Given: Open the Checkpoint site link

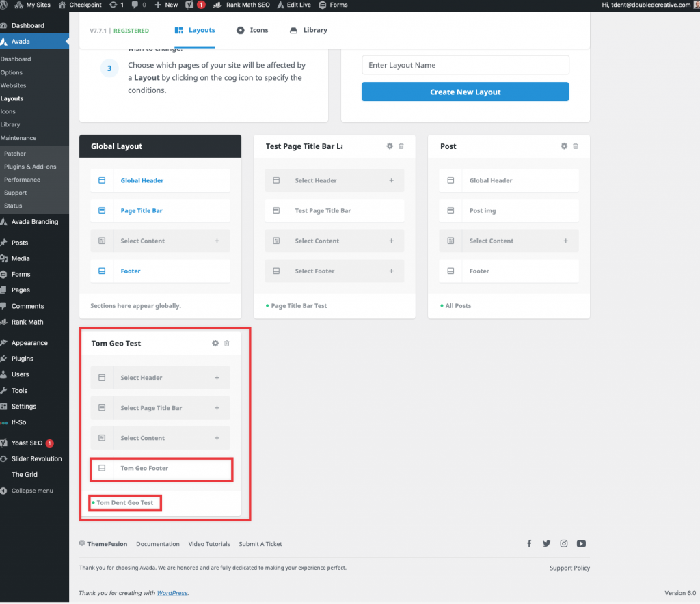Looking at the screenshot, I should [x=81, y=5].
